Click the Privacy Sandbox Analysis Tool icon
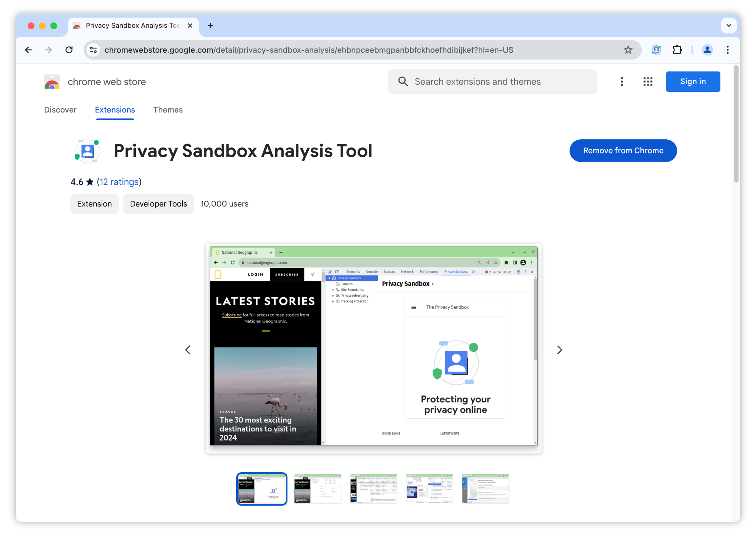Screen dimensions: 756x536 point(87,151)
